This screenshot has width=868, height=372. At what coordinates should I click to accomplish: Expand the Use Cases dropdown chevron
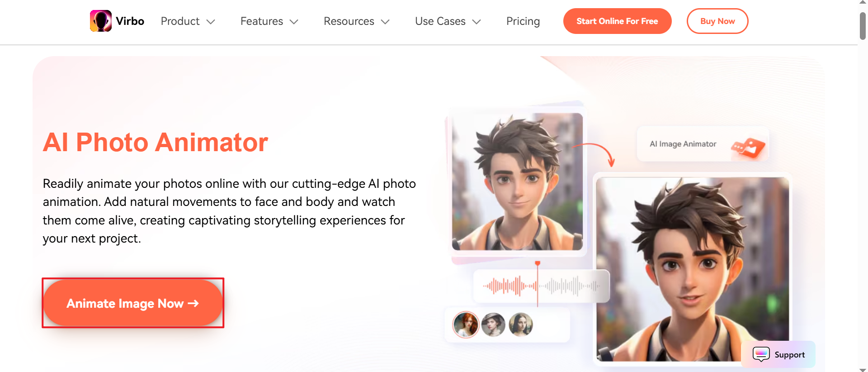click(476, 22)
